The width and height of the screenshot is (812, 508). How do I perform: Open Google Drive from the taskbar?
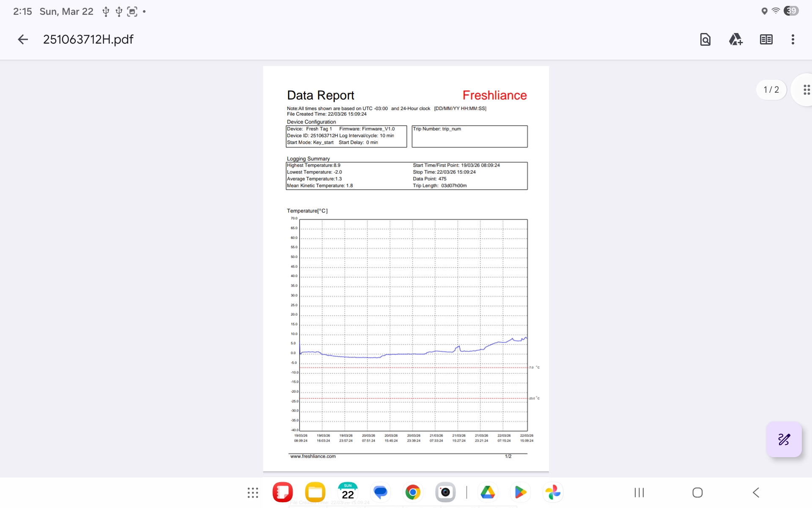click(x=488, y=492)
